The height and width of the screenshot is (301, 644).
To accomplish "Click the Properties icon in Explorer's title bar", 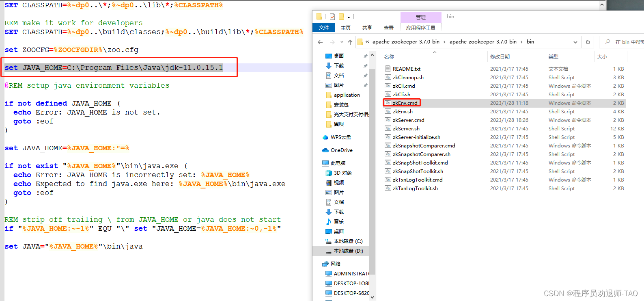I will 332,17.
